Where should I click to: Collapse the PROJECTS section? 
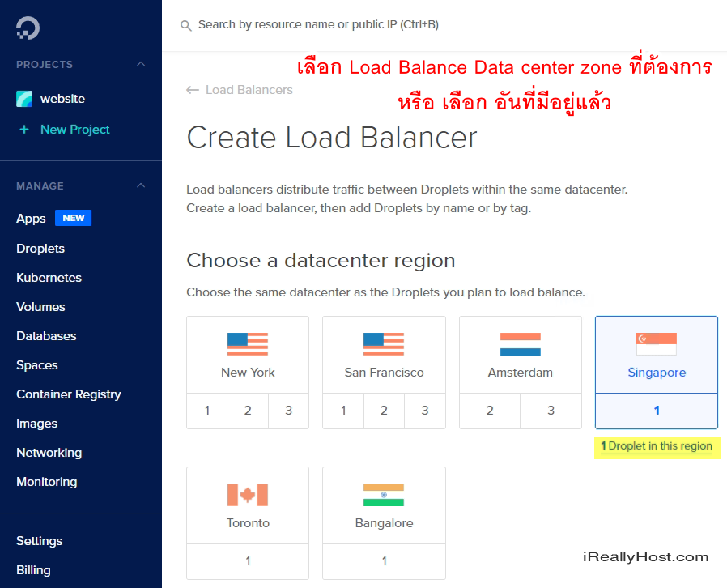click(x=141, y=64)
